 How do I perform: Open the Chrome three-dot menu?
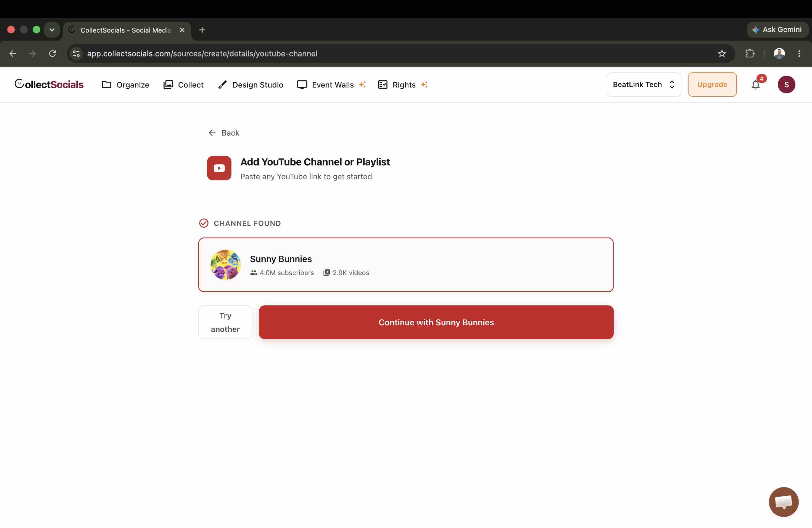(x=799, y=54)
